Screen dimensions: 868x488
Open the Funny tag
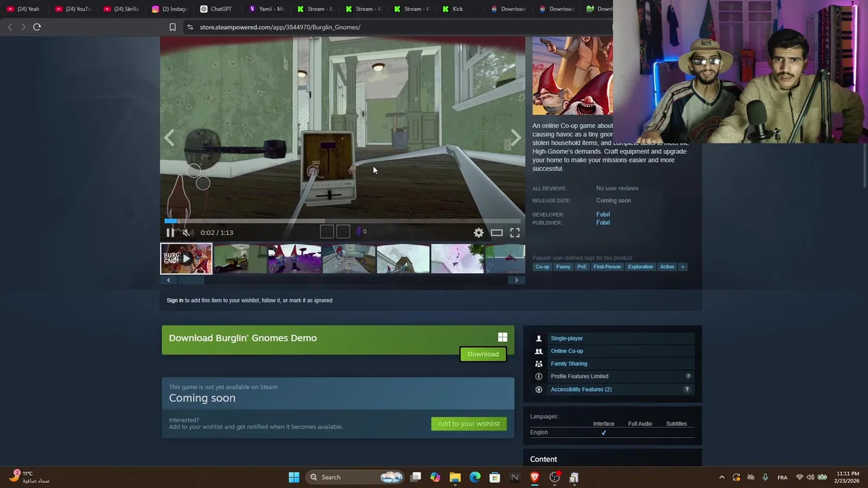pos(564,266)
